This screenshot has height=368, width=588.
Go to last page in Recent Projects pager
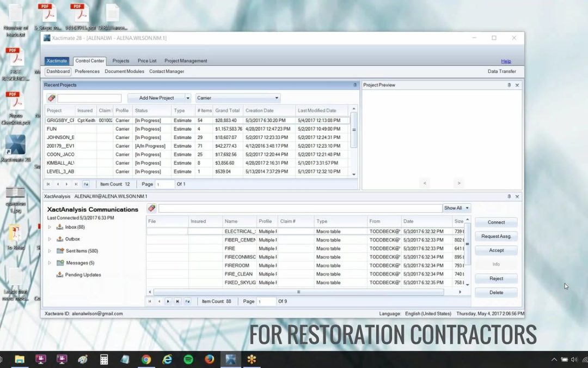76,184
